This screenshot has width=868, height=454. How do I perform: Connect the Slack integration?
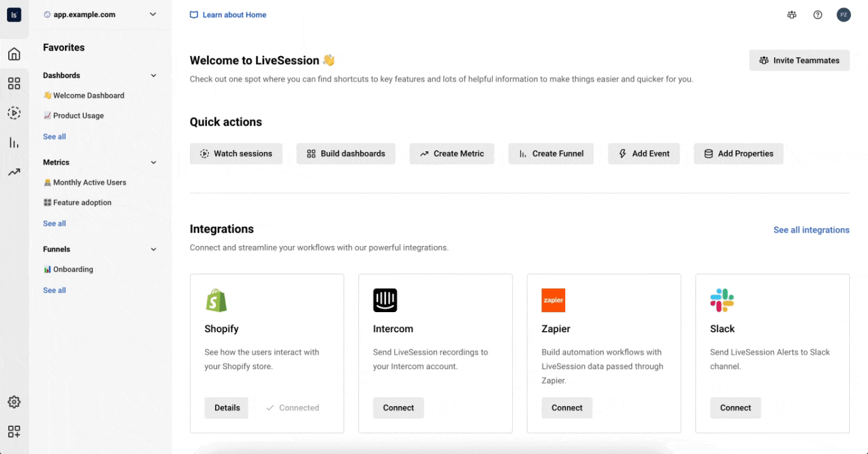tap(735, 408)
